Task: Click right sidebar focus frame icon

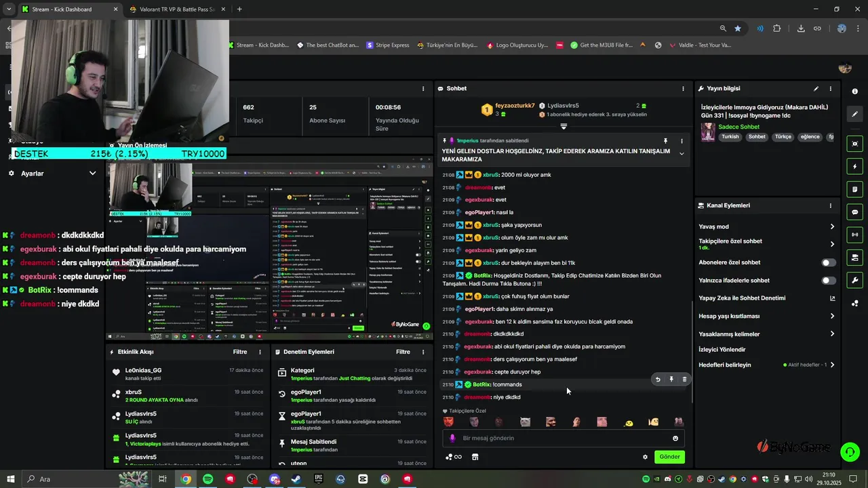Action: coord(854,144)
